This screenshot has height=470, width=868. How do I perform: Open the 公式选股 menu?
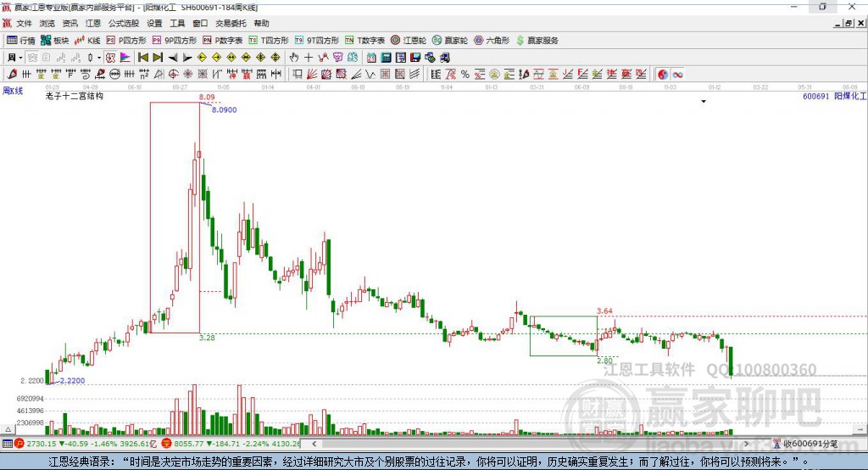[x=124, y=23]
